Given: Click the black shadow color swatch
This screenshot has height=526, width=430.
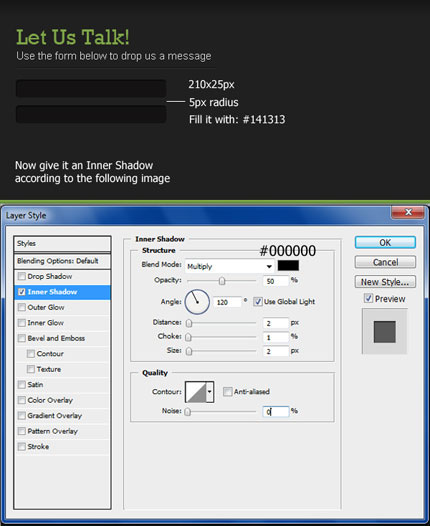Looking at the screenshot, I should coord(288,265).
